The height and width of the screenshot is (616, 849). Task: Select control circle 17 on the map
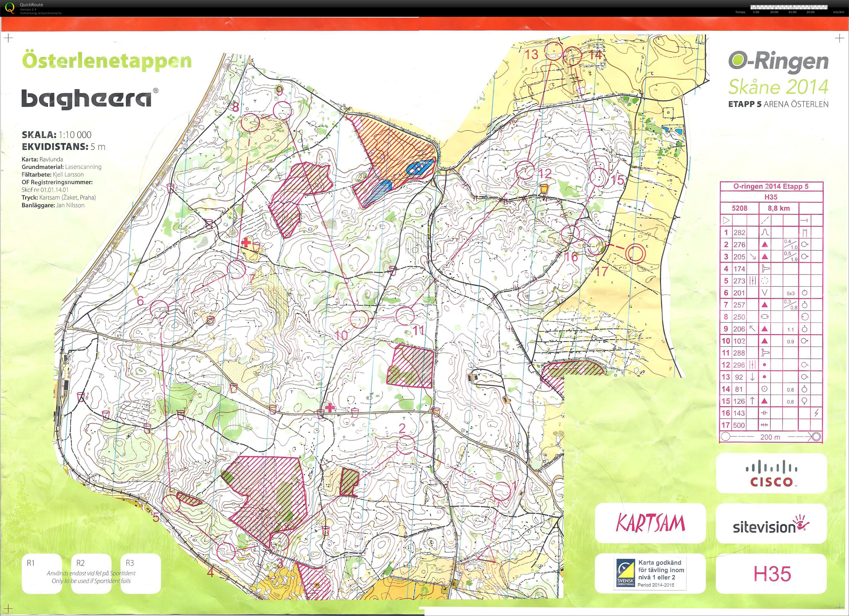click(596, 246)
